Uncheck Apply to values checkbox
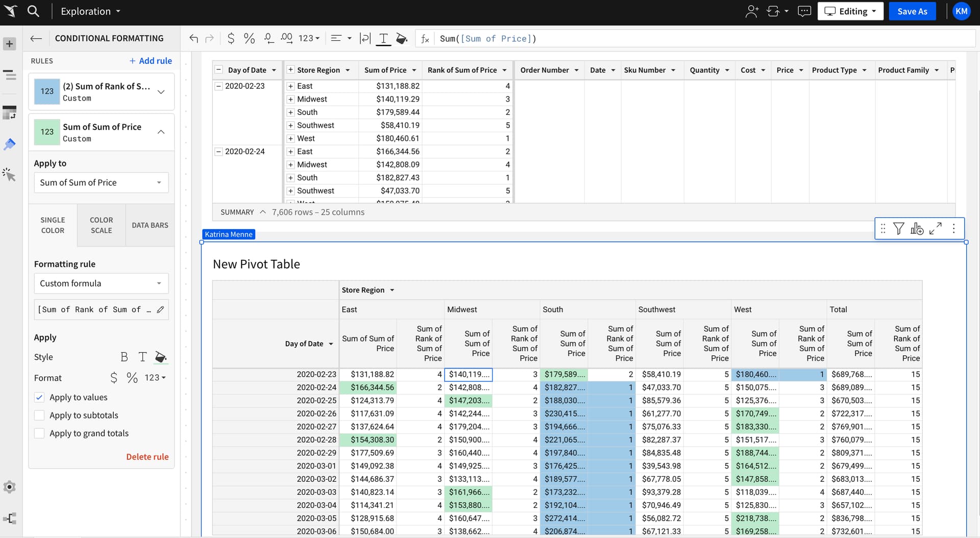This screenshot has height=538, width=980. tap(39, 397)
